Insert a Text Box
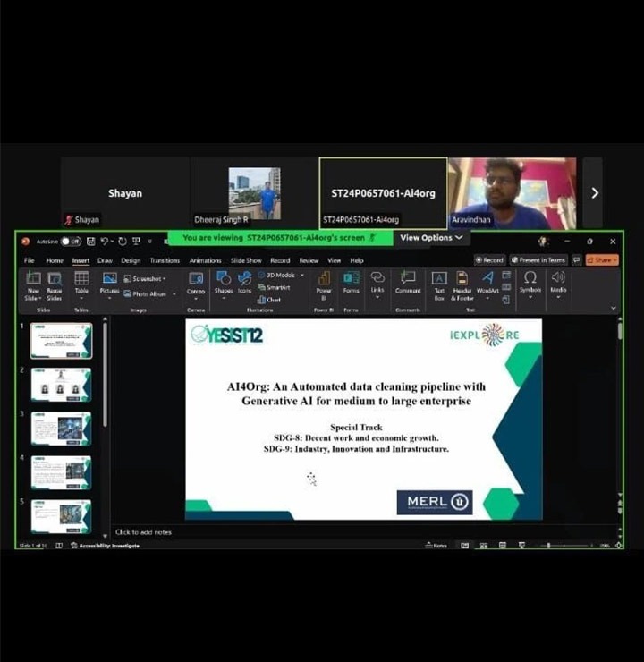The height and width of the screenshot is (662, 644). pos(439,283)
